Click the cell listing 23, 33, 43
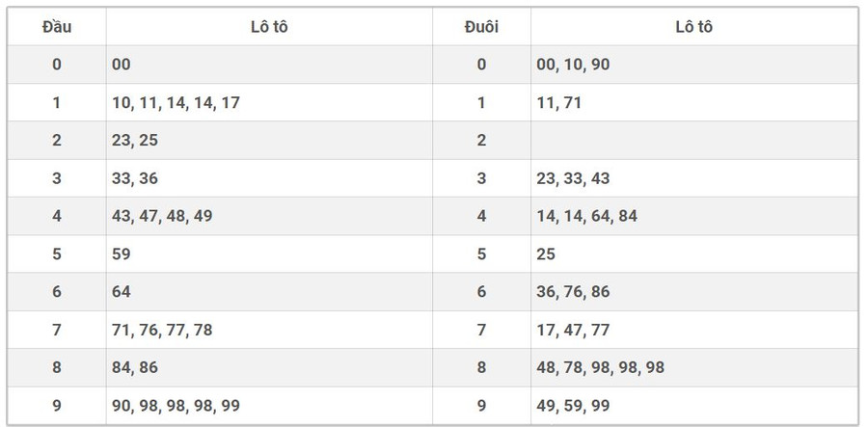This screenshot has height=427, width=868. [573, 178]
